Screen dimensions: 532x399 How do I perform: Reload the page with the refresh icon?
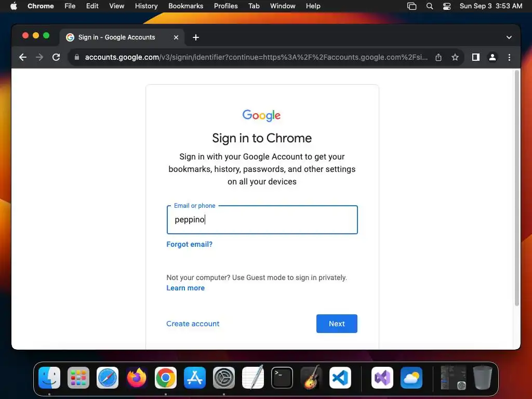coord(56,57)
